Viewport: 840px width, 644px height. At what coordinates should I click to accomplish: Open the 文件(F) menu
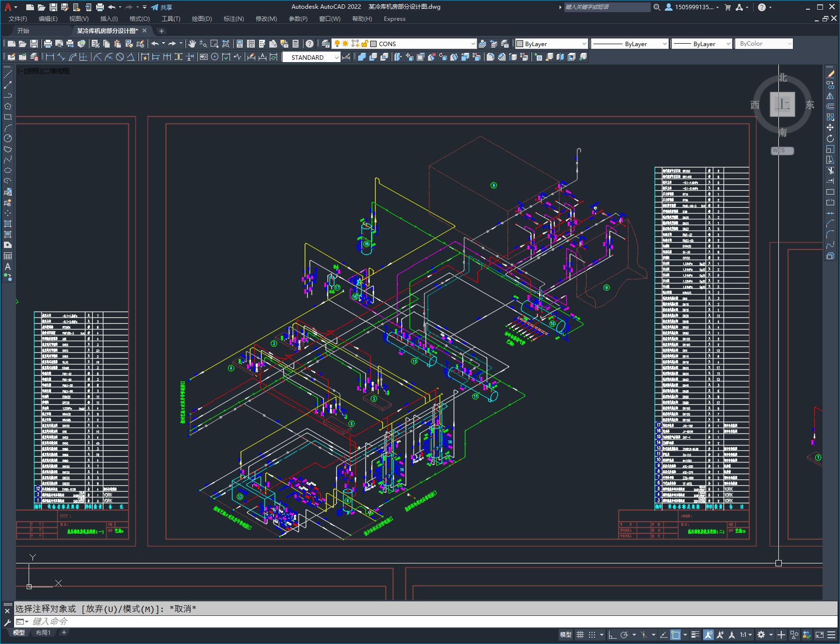[18, 18]
